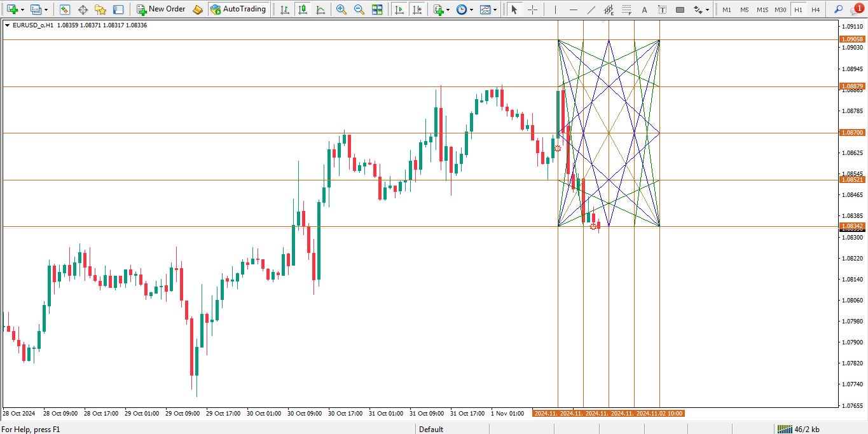Viewport: 868px width, 434px height.
Task: Zoom out of the chart
Action: (x=359, y=9)
